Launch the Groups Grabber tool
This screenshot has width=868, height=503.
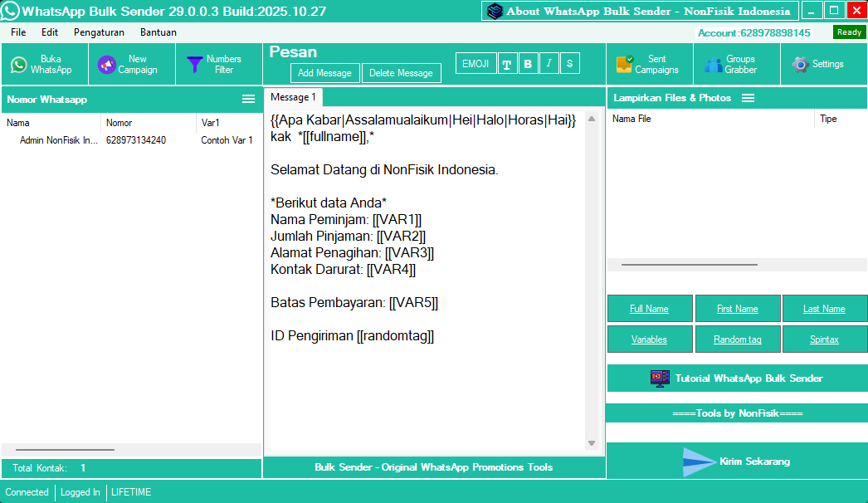(x=713, y=65)
